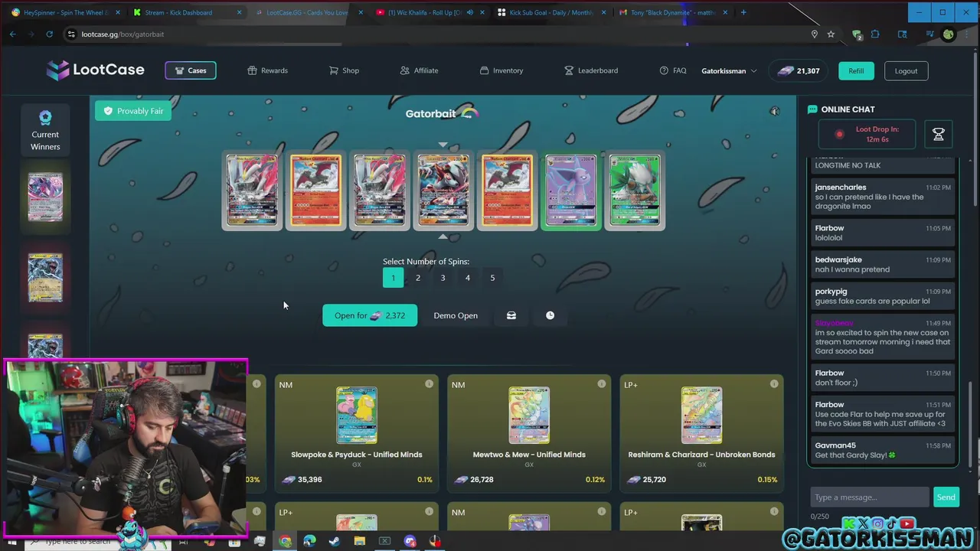The image size is (980, 551).
Task: Open the Cases tab
Action: [191, 70]
